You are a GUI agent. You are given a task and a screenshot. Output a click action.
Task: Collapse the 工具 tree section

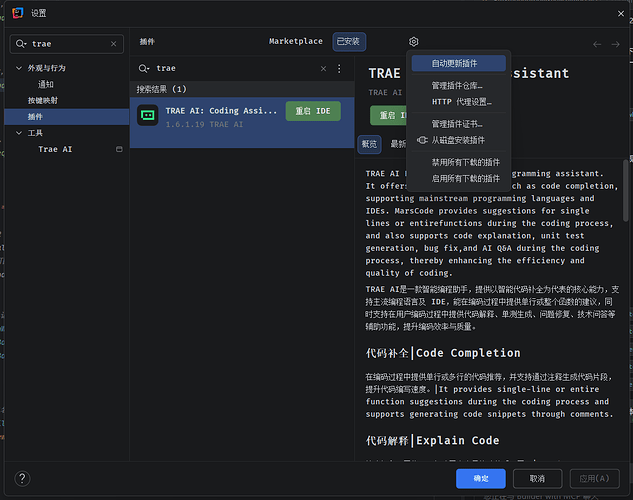(x=19, y=133)
